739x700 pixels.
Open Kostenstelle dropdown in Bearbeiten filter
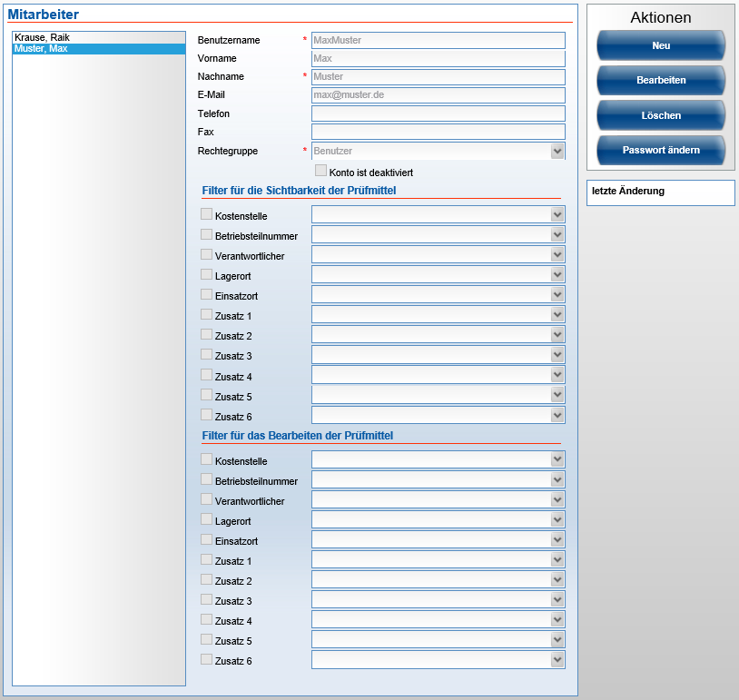click(438, 459)
